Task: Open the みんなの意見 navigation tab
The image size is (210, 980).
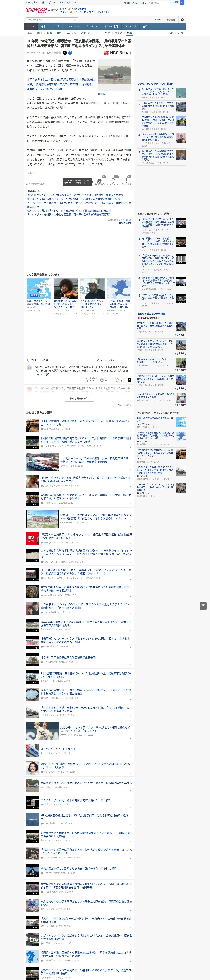Action: coord(111,27)
